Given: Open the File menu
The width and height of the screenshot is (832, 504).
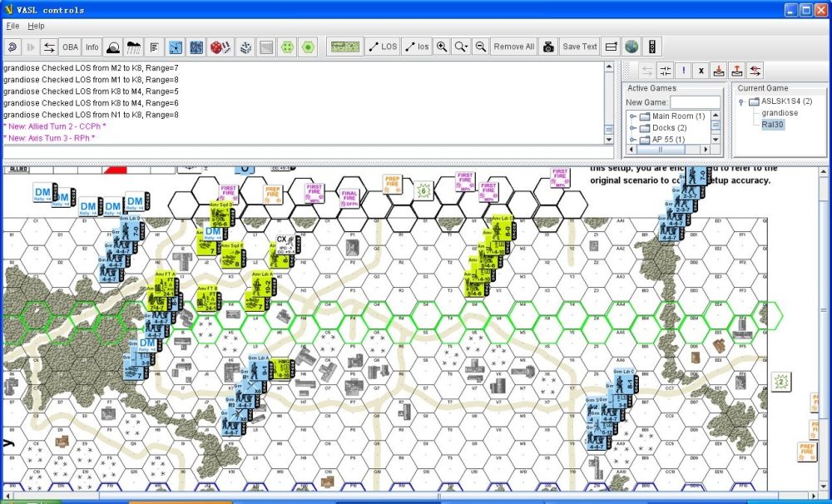Looking at the screenshot, I should [x=12, y=26].
